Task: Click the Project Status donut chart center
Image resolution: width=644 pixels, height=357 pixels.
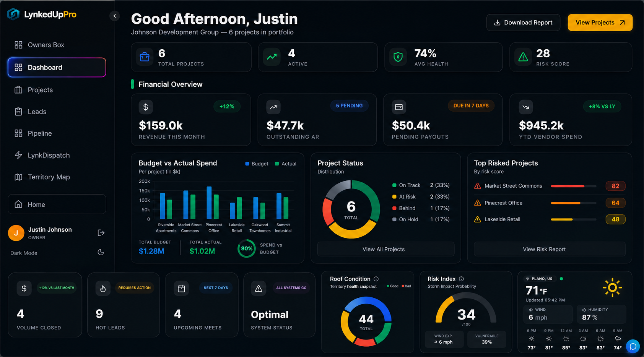Action: point(351,209)
